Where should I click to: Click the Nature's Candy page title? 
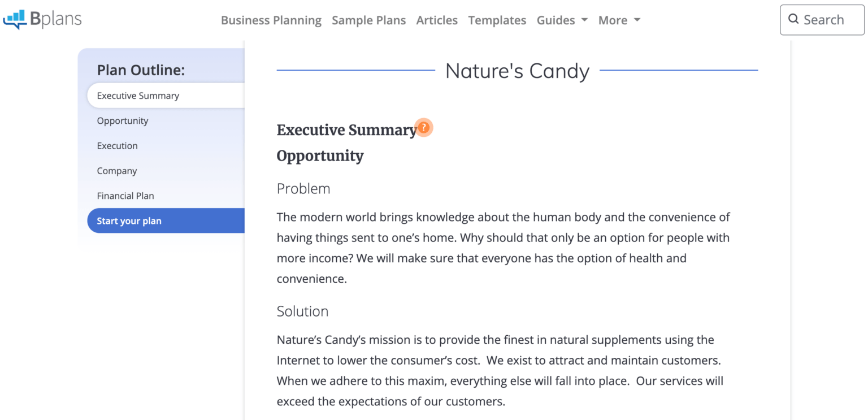(517, 71)
